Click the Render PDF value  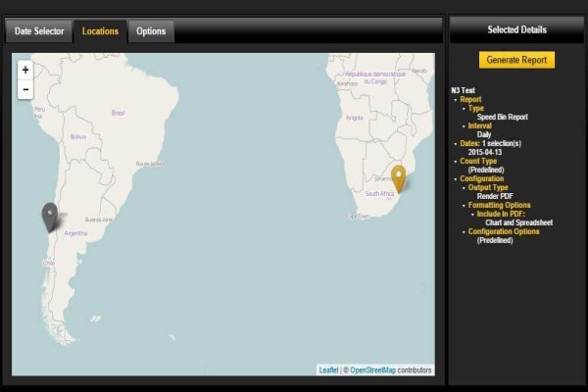pos(495,196)
